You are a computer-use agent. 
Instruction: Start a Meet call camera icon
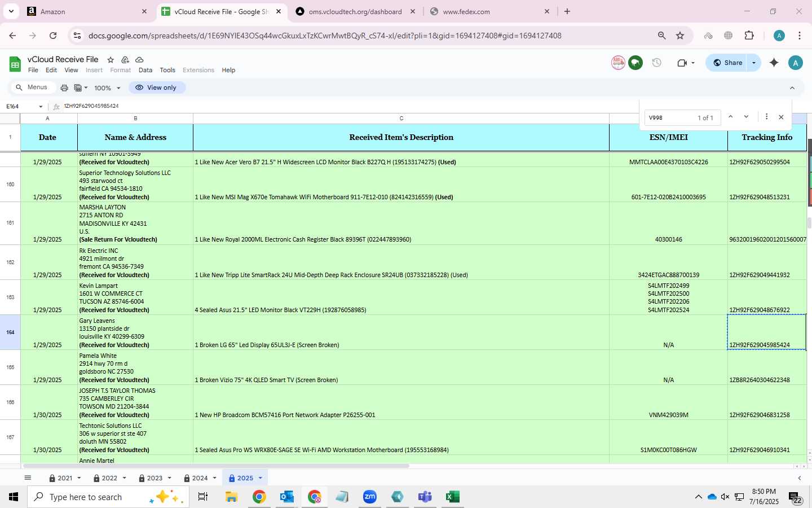[x=682, y=63]
